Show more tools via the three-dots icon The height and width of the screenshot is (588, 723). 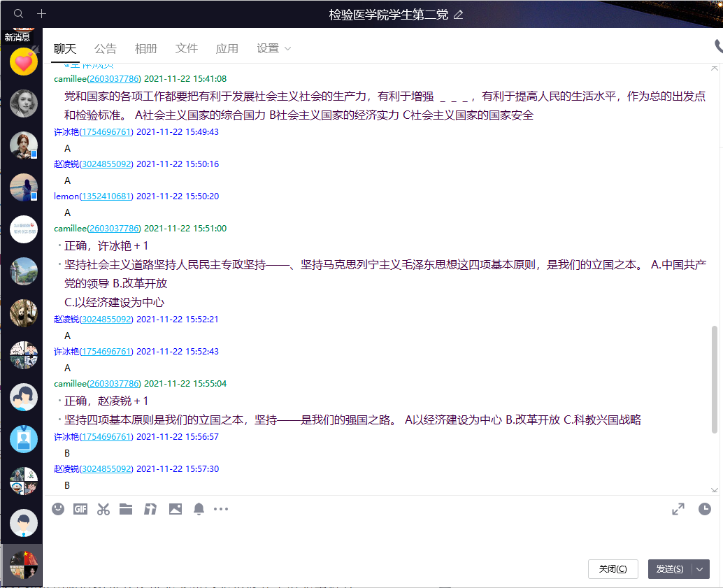[x=221, y=509]
